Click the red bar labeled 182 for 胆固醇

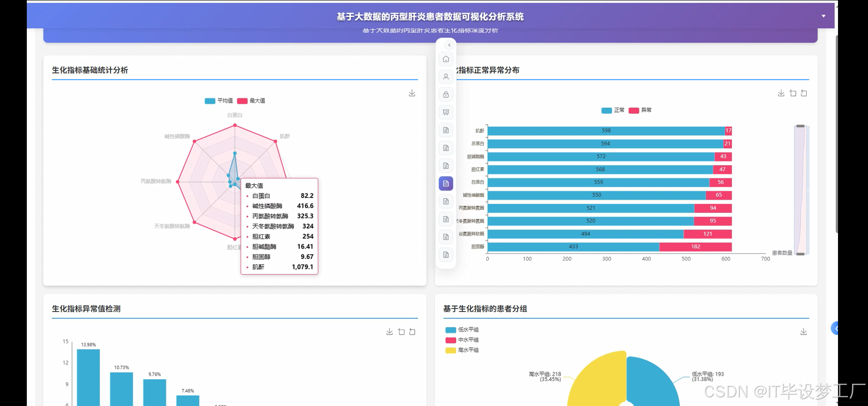695,247
